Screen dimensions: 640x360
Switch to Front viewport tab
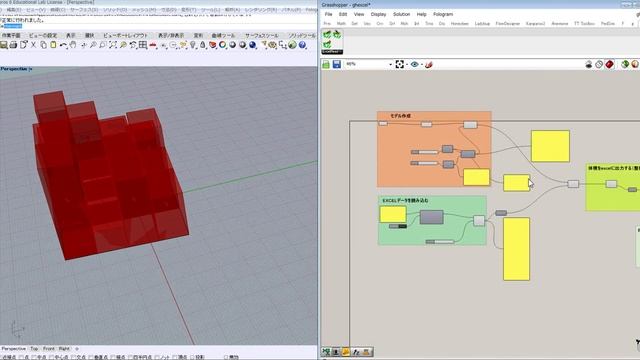click(49, 349)
